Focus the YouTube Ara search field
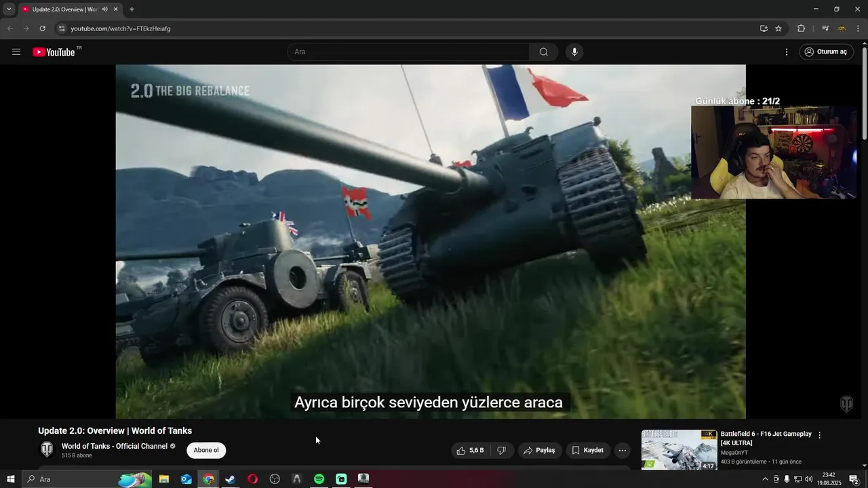The height and width of the screenshot is (488, 868). [x=409, y=52]
